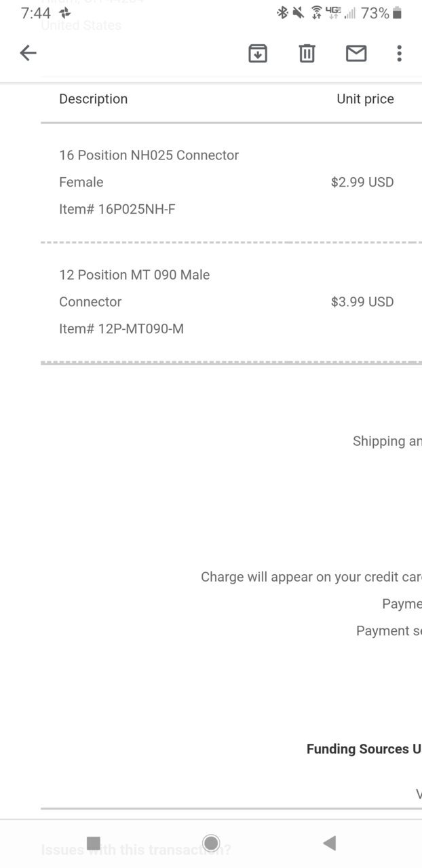The image size is (422, 868).
Task: Select the Unit price column header
Action: pos(365,99)
